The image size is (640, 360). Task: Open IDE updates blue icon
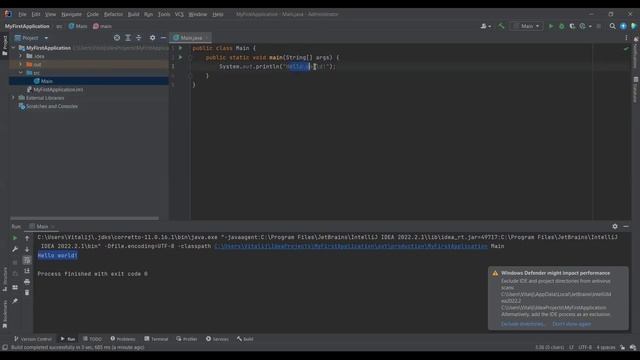click(x=623, y=26)
